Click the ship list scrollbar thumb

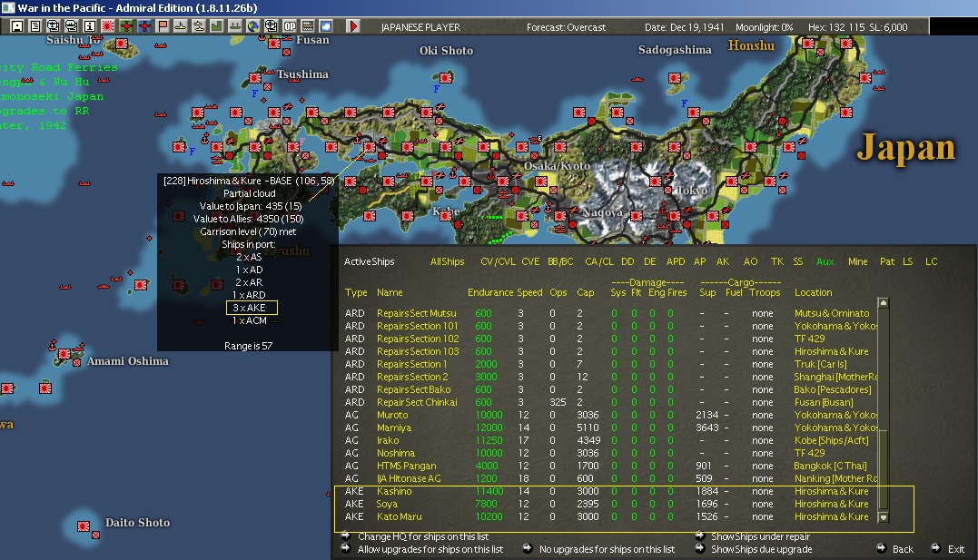point(884,469)
